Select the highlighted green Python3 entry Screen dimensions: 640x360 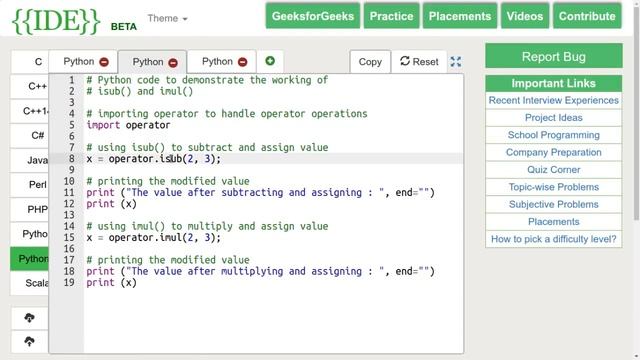[30, 259]
